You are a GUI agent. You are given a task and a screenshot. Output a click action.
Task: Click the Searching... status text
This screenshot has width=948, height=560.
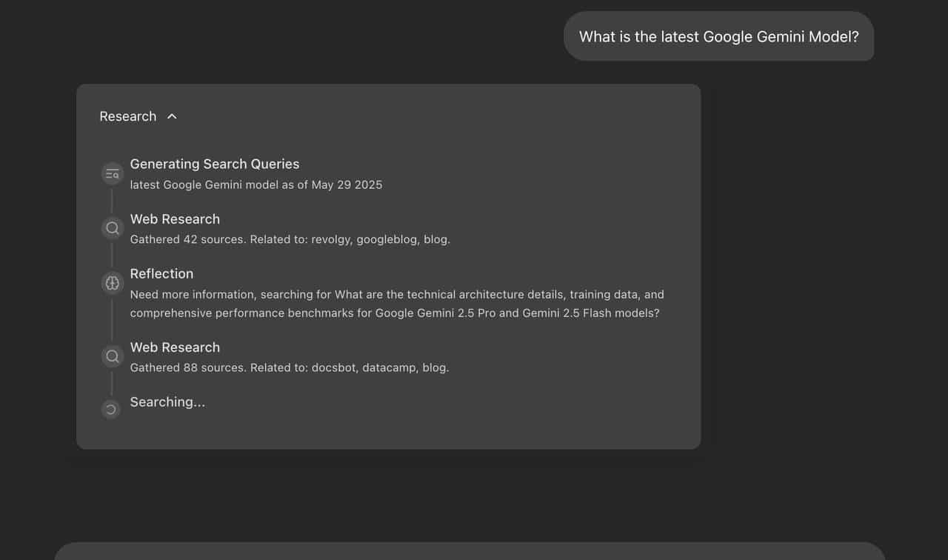pos(167,402)
